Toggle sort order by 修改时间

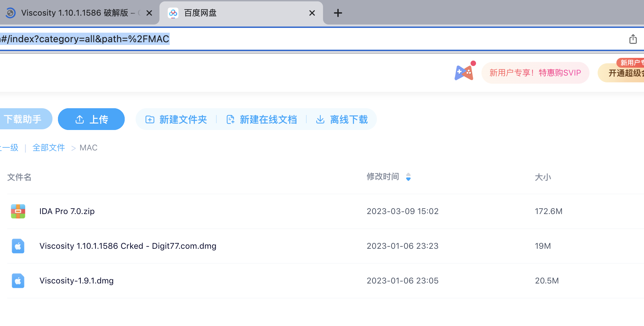(x=408, y=177)
